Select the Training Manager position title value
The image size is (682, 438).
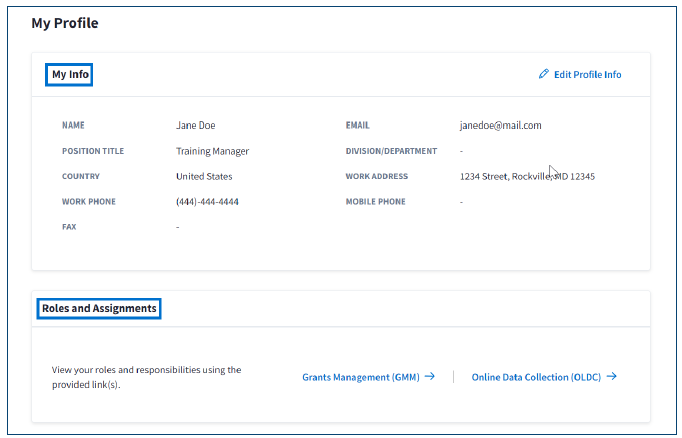[212, 151]
